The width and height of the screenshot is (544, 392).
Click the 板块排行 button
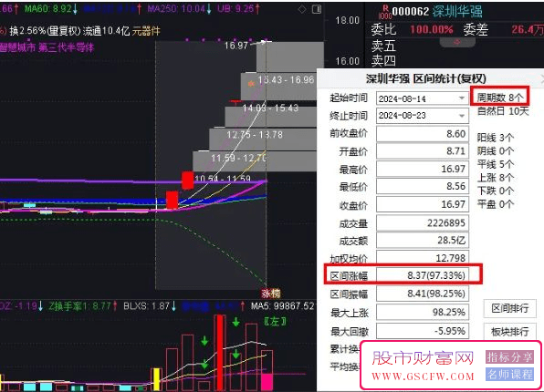509,332
